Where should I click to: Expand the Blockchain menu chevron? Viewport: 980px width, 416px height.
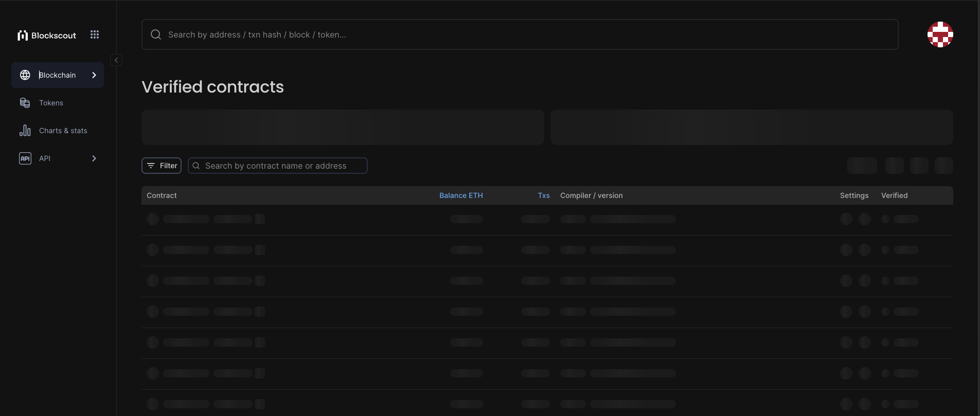pyautogui.click(x=94, y=75)
